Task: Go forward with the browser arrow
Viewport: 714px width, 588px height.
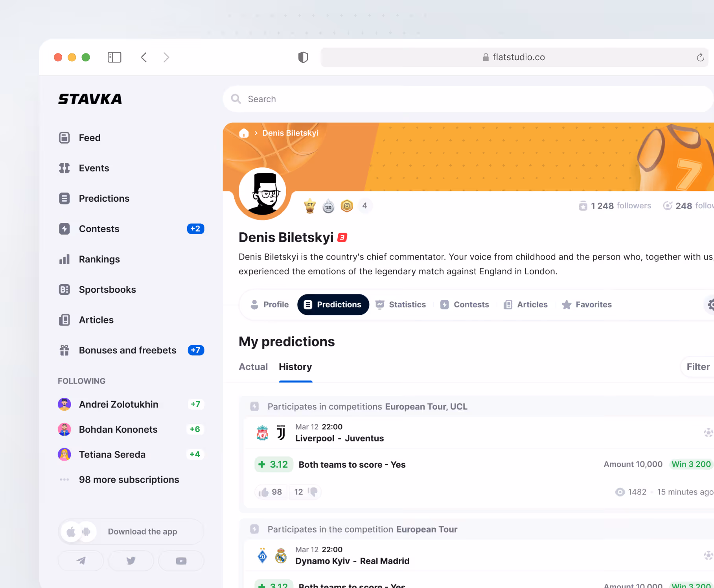Action: point(166,57)
